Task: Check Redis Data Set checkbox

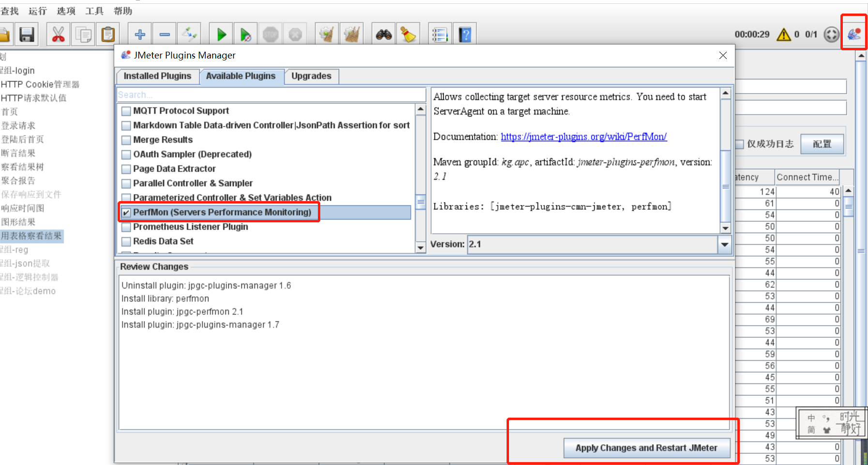Action: [126, 242]
